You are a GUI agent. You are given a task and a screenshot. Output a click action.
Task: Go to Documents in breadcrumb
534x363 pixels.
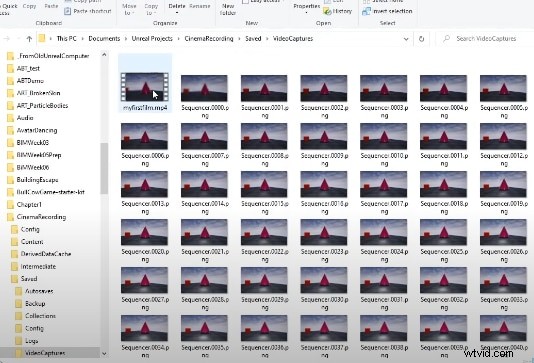click(x=104, y=38)
